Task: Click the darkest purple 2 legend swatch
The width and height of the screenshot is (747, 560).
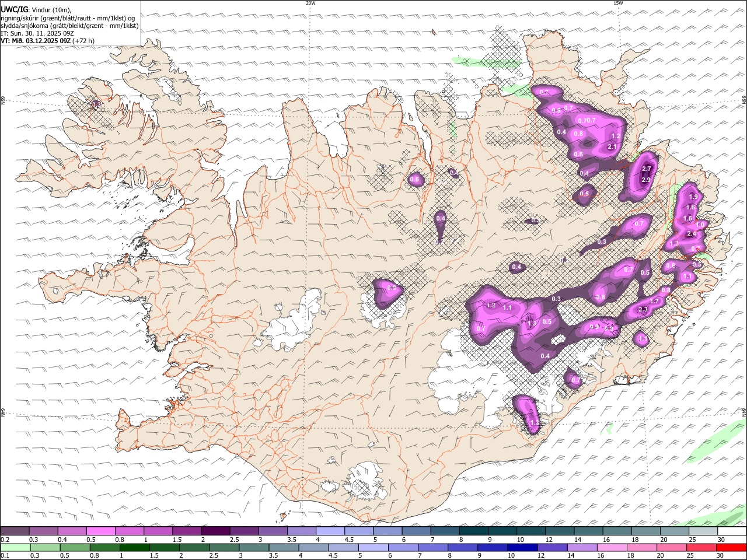Action: [215, 531]
